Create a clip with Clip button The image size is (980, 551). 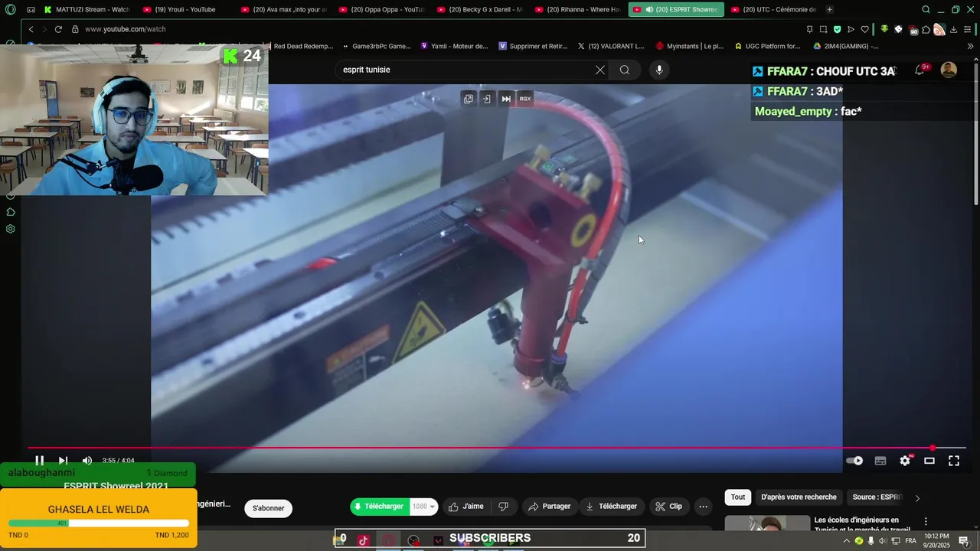click(668, 507)
